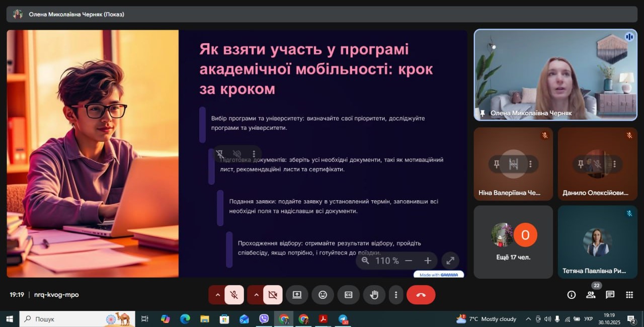644x327 pixels.
Task: Open Telegram from the Windows taskbar
Action: click(343, 319)
